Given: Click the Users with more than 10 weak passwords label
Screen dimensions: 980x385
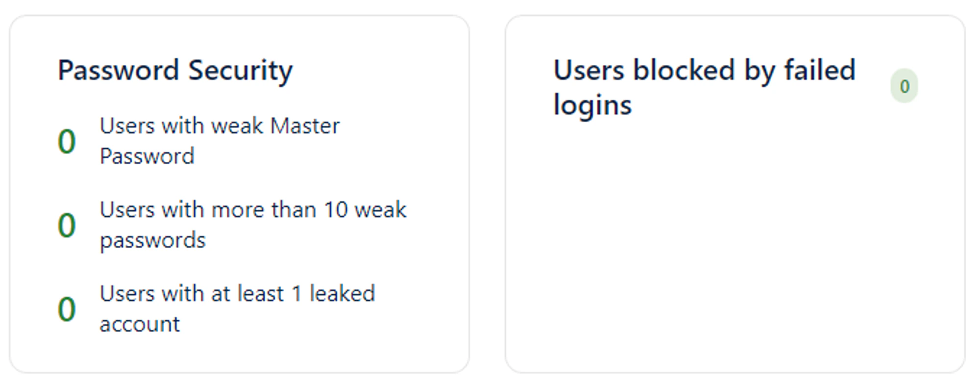Looking at the screenshot, I should pyautogui.click(x=253, y=225).
